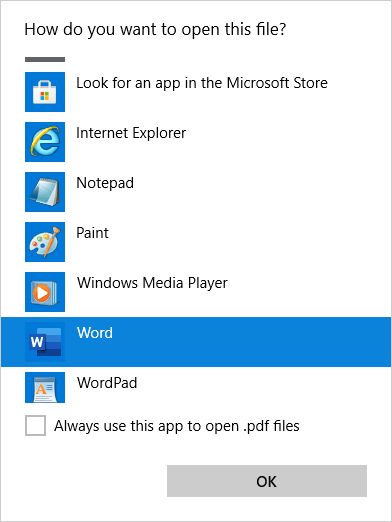The width and height of the screenshot is (392, 522).
Task: Pick the Paint palette icon
Action: click(x=45, y=242)
